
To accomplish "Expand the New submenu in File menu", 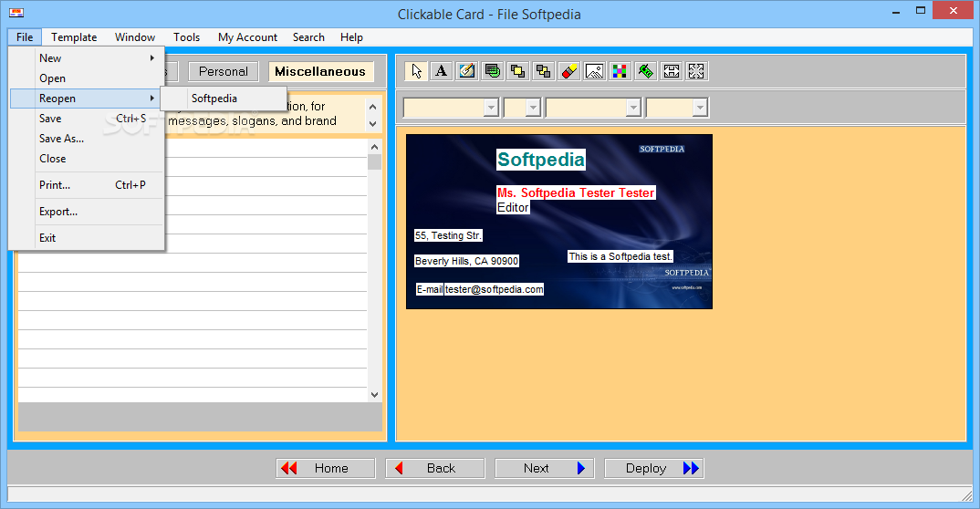I will (x=87, y=58).
